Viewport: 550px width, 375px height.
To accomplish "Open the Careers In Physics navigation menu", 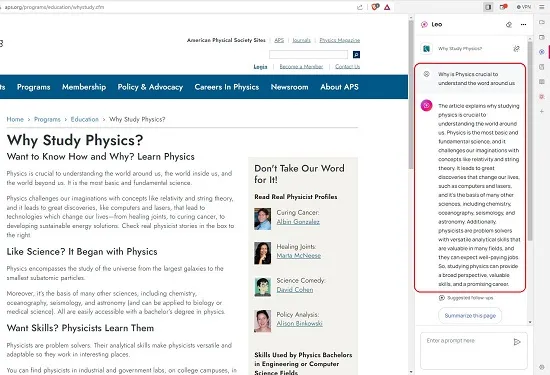I will (x=227, y=87).
